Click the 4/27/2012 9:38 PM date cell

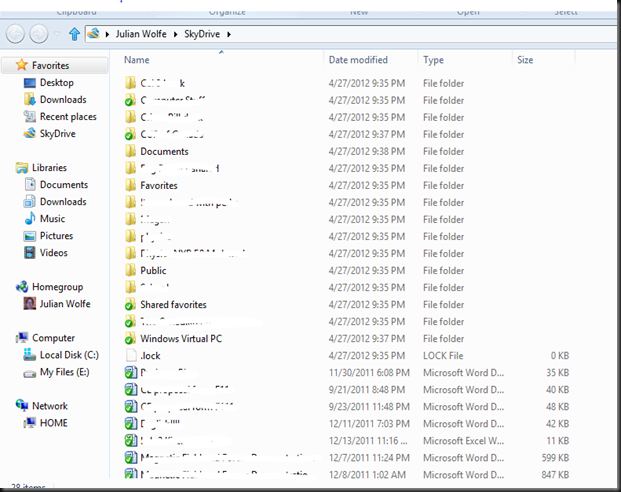[x=367, y=151]
